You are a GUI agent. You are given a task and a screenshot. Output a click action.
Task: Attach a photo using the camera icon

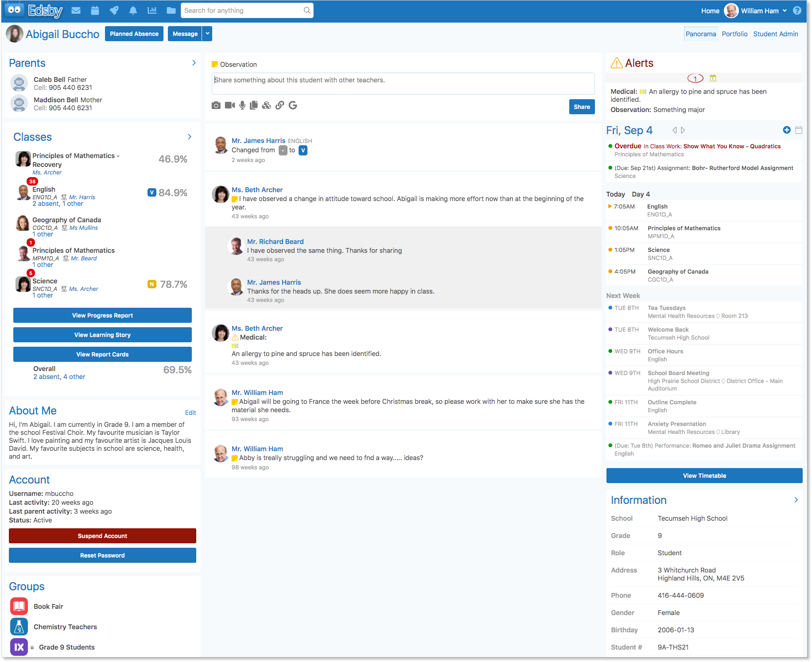click(216, 105)
